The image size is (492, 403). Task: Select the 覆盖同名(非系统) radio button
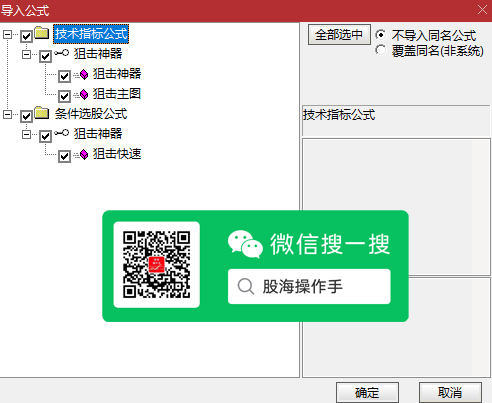(x=381, y=50)
